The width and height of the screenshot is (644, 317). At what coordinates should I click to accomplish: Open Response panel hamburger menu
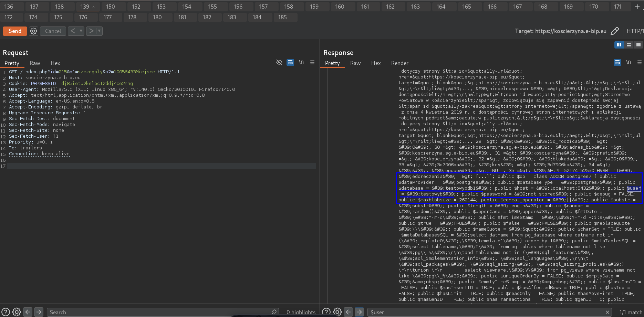click(640, 62)
